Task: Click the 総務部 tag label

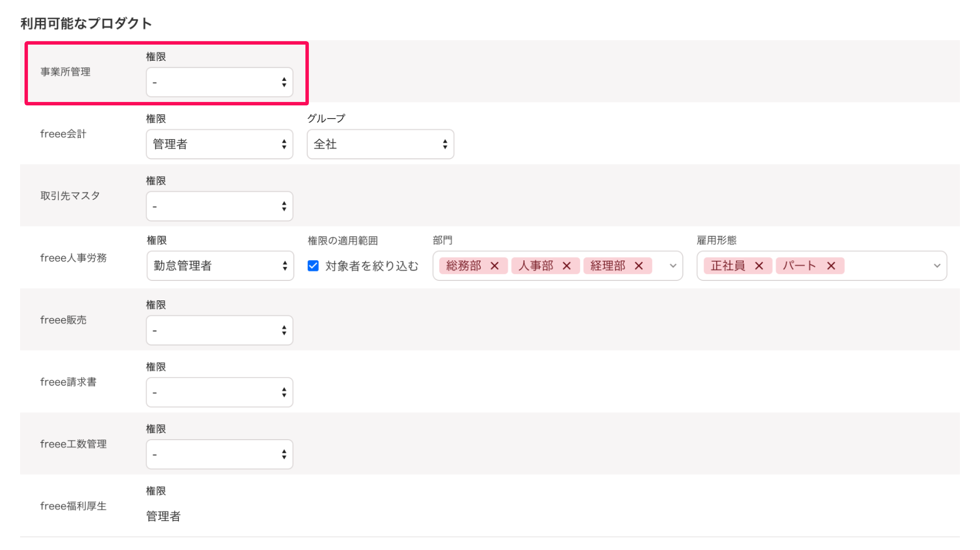Action: (x=463, y=266)
